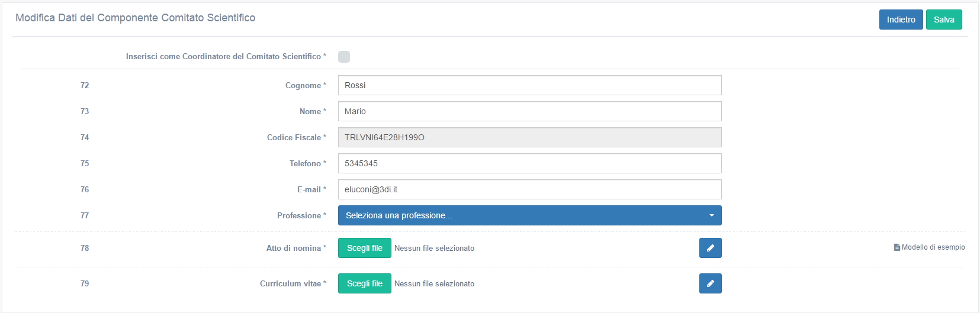Click into the Nome field with Mario

(529, 111)
